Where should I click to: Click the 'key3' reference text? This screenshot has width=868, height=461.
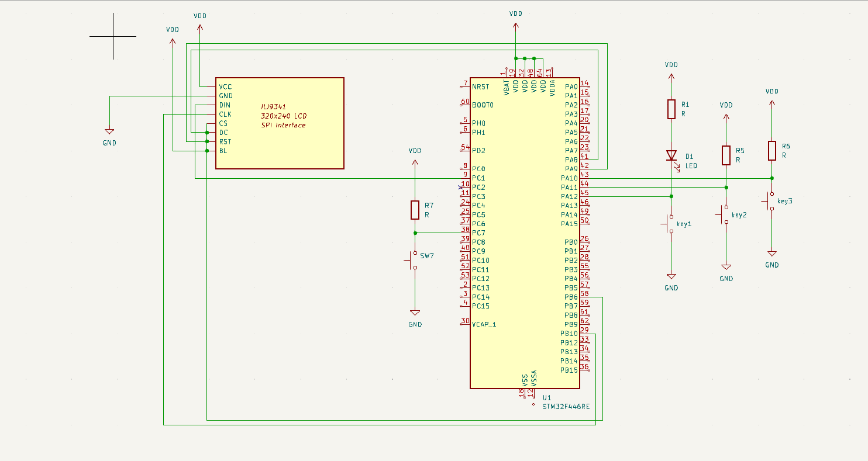click(x=785, y=201)
